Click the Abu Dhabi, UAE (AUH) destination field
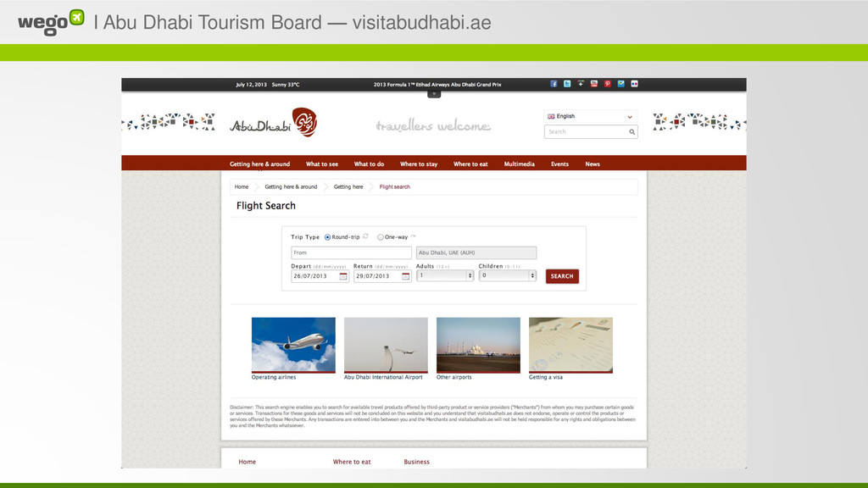 [x=476, y=252]
